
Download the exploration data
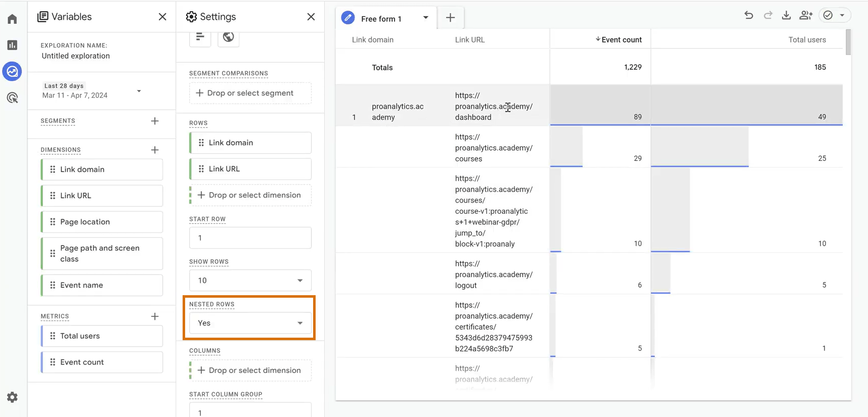(x=786, y=15)
